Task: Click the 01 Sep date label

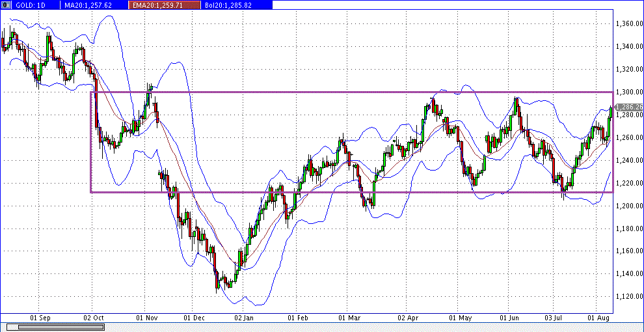Action: point(40,318)
